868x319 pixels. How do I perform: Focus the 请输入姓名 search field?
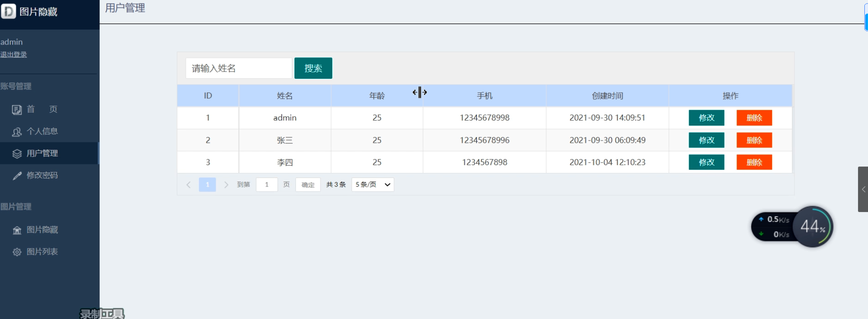pyautogui.click(x=239, y=68)
